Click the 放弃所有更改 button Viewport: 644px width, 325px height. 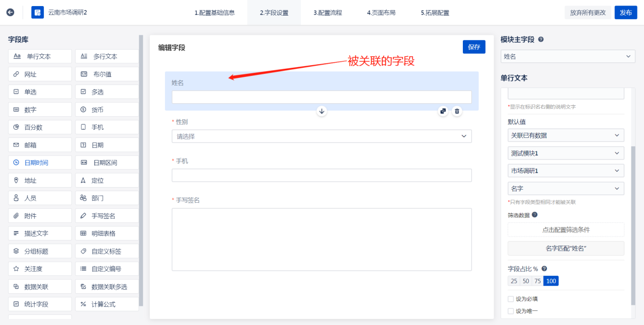pos(588,13)
